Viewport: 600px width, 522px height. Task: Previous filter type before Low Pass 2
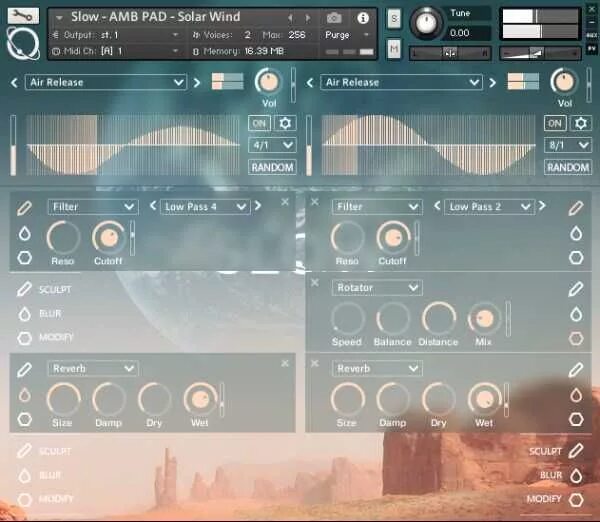pyautogui.click(x=437, y=206)
